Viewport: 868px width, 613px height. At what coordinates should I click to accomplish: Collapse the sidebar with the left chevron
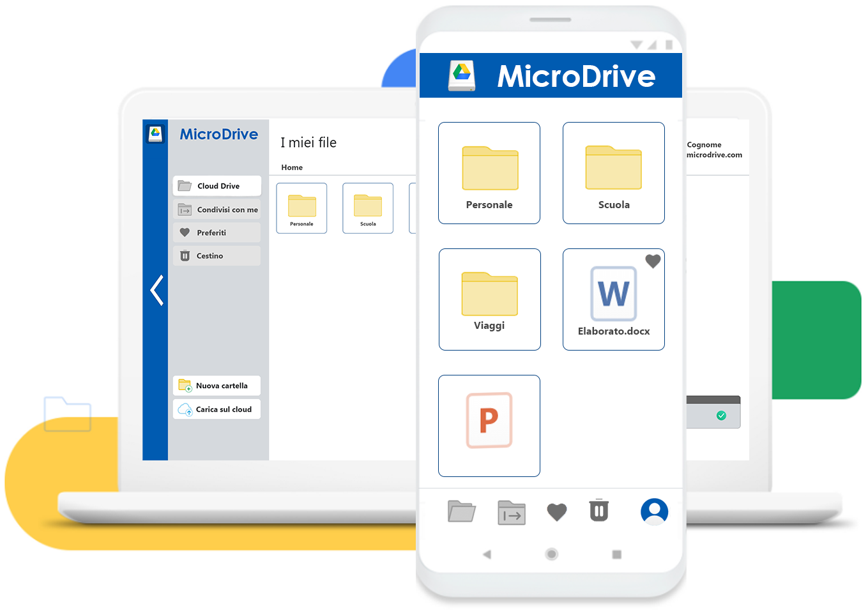pos(156,291)
